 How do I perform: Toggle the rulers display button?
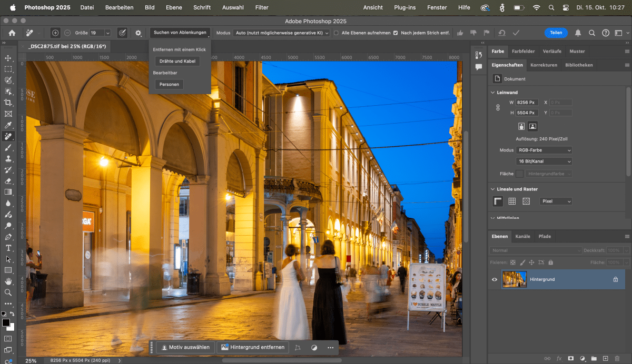pos(498,201)
